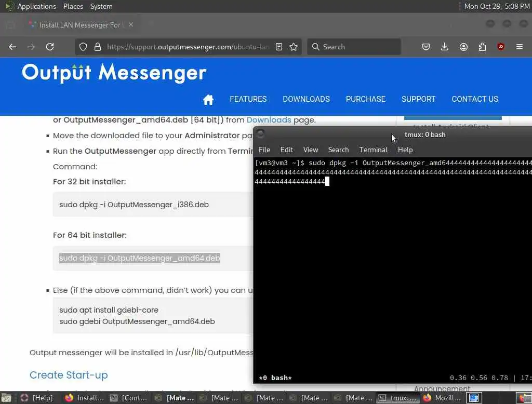
Task: Reload the Output Messenger page
Action: point(50,47)
